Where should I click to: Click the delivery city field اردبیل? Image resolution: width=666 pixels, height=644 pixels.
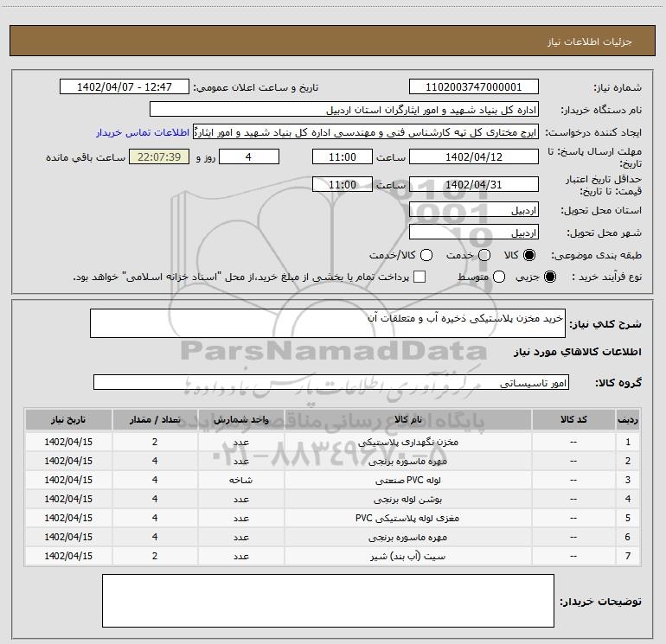click(474, 233)
